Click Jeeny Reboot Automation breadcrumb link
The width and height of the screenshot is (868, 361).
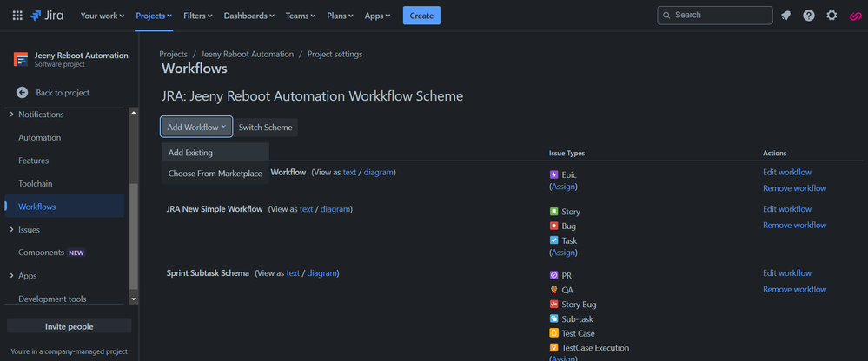tap(248, 54)
